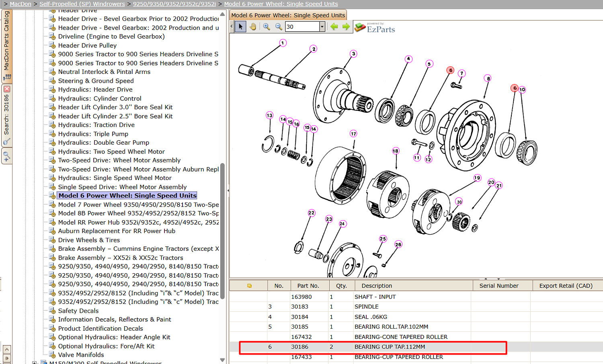Sort by the Qty. column header
The width and height of the screenshot is (603, 364).
342,286
